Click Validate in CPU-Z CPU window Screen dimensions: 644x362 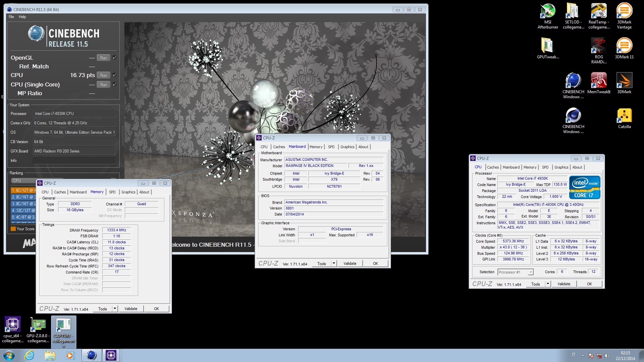[x=564, y=284]
